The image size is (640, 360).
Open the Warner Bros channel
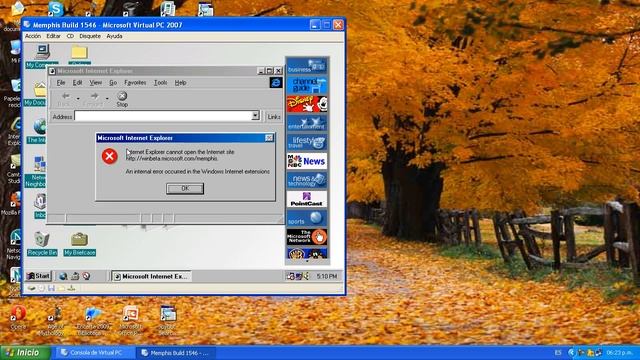coord(307,254)
